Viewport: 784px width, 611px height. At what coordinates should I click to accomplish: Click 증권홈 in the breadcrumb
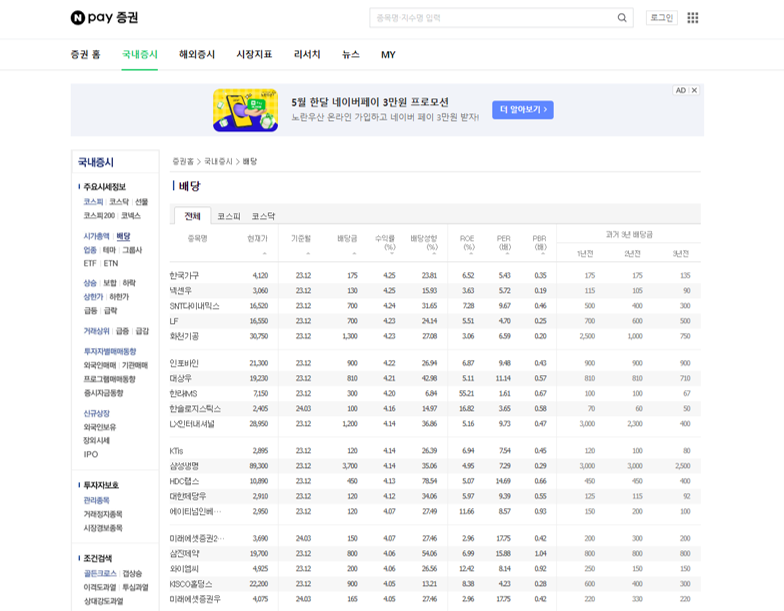pos(183,162)
